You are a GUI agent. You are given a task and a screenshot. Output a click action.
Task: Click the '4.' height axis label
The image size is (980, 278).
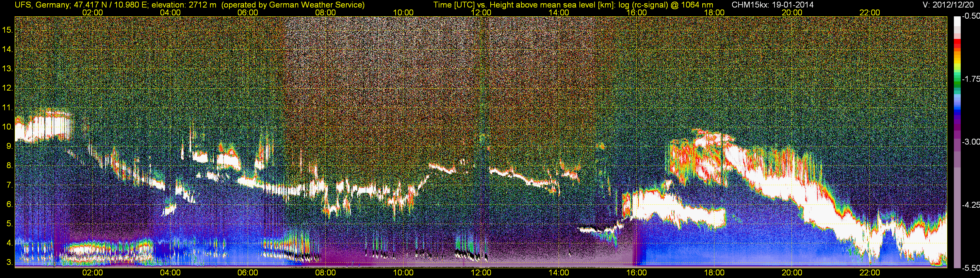(x=9, y=243)
